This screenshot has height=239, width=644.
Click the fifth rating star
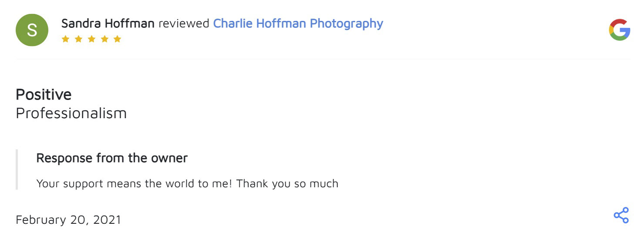117,39
